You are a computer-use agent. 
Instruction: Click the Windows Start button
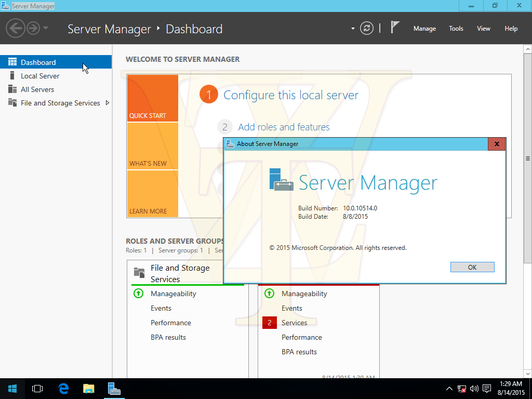tap(12, 389)
